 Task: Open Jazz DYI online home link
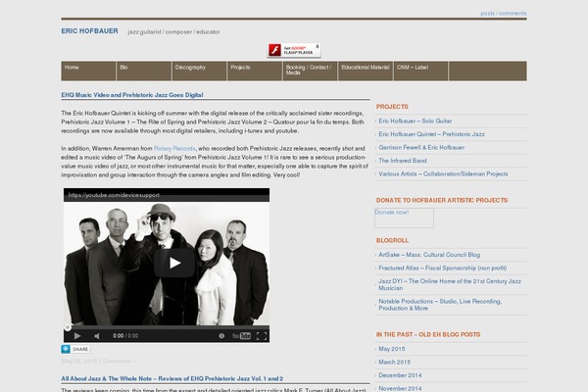click(x=450, y=285)
